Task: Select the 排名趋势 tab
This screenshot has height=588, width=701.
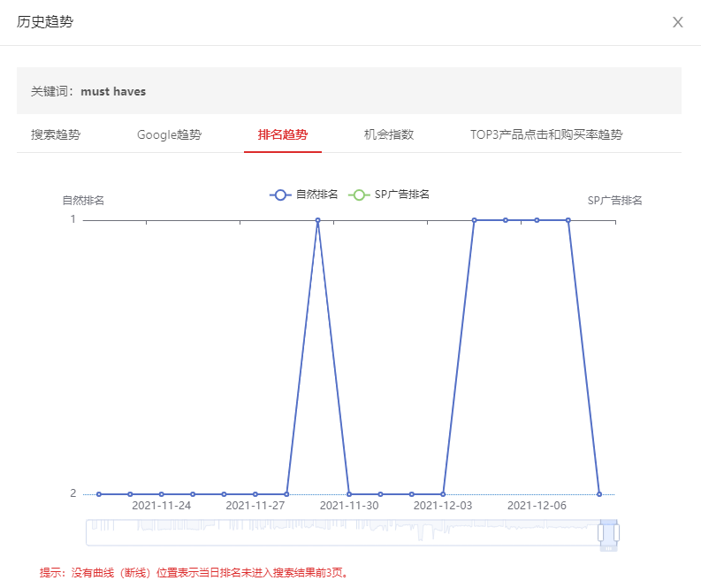Action: (283, 134)
